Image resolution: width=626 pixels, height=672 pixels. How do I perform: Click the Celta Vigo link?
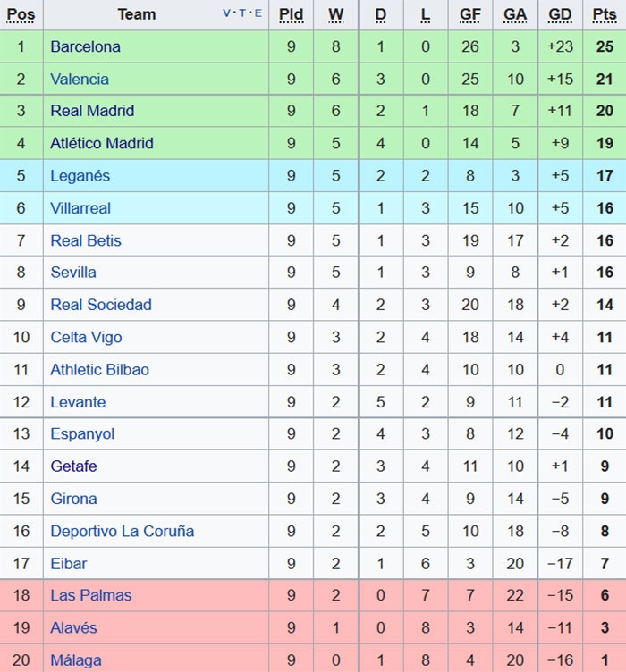[86, 337]
